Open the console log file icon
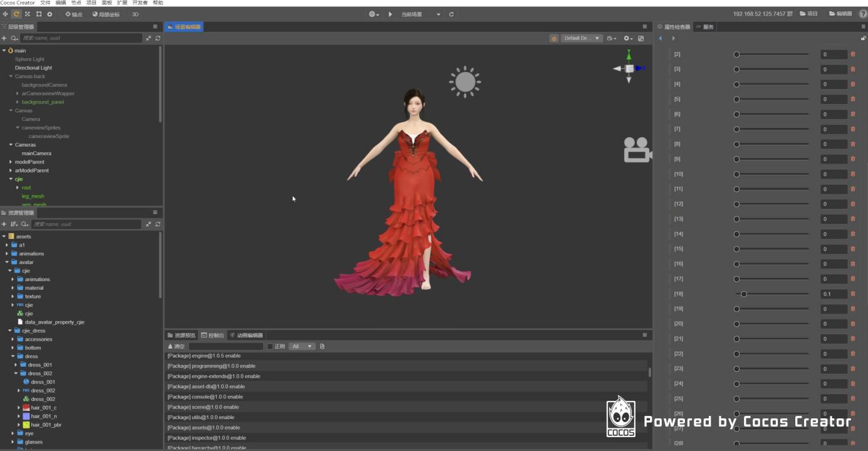 [x=322, y=346]
